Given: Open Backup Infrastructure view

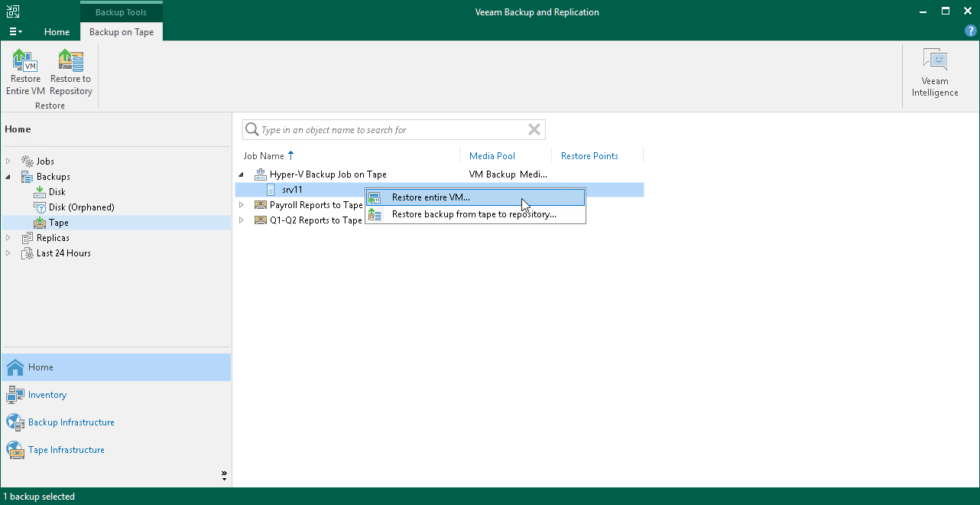Looking at the screenshot, I should coord(71,422).
